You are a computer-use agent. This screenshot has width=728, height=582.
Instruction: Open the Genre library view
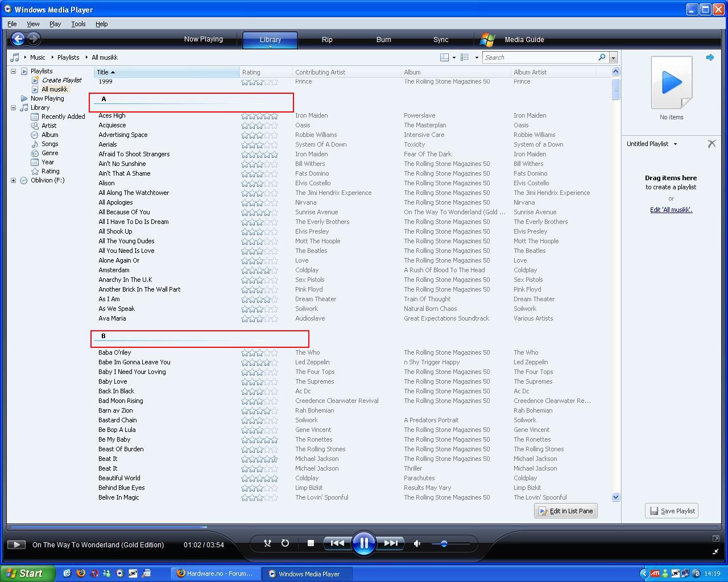click(x=49, y=153)
